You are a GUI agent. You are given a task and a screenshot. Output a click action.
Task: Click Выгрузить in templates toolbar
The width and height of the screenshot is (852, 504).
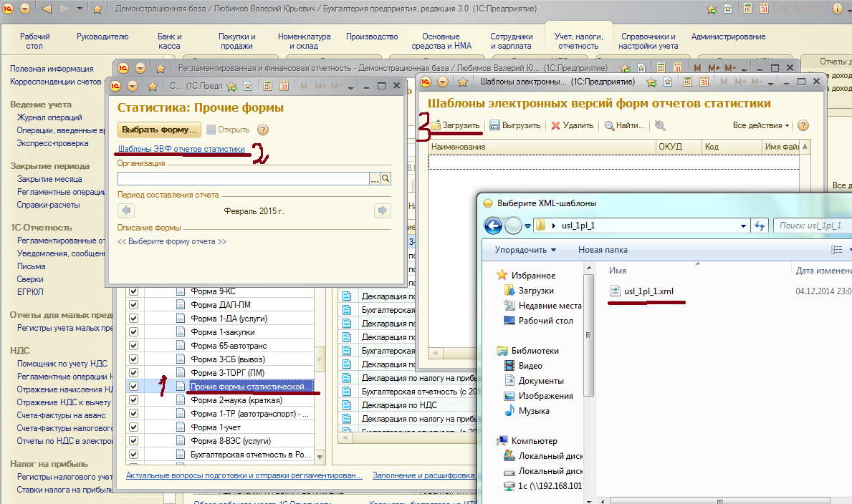(x=515, y=125)
